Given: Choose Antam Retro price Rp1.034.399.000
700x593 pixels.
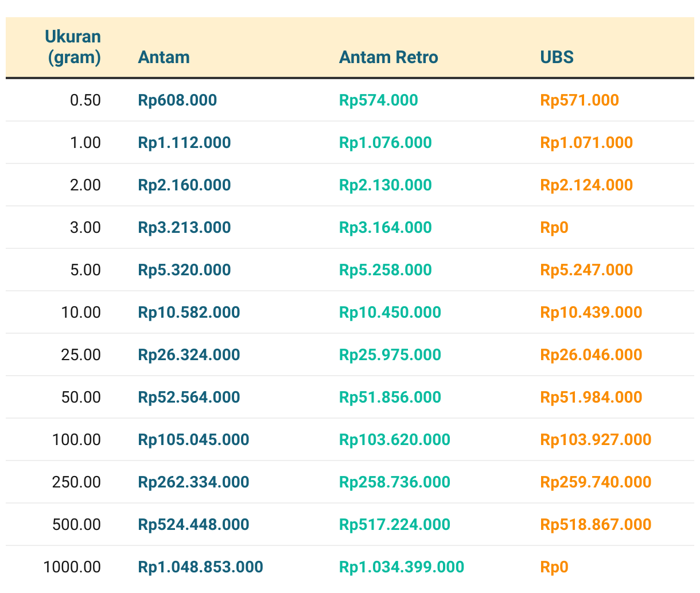Looking at the screenshot, I should 402,567.
